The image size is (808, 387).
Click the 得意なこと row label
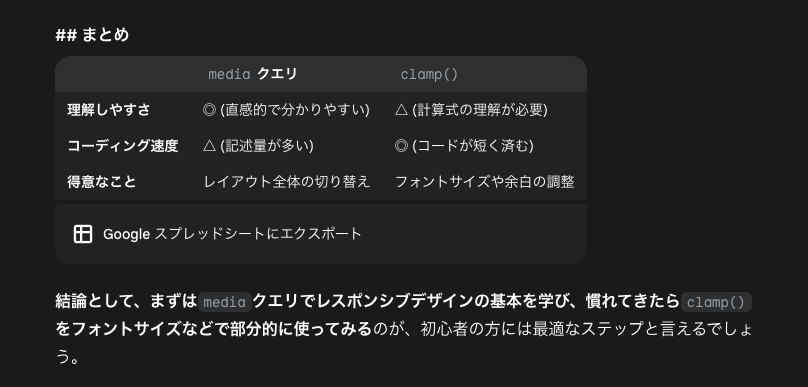coord(102,182)
